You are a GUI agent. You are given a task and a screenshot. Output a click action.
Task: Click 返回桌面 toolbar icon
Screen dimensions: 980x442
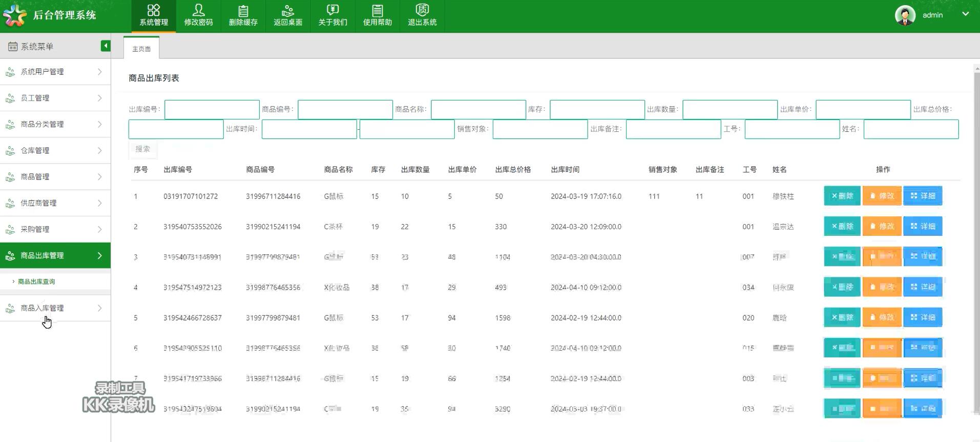click(x=288, y=16)
